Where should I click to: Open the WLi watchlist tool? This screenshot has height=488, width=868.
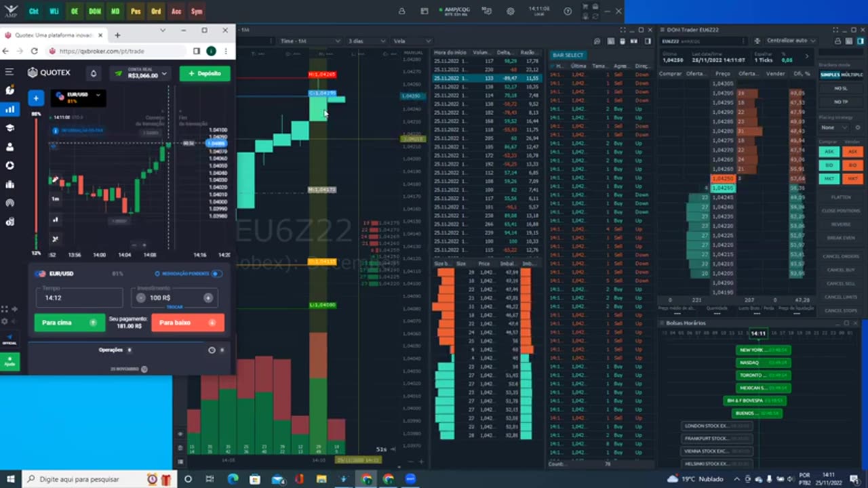point(54,11)
